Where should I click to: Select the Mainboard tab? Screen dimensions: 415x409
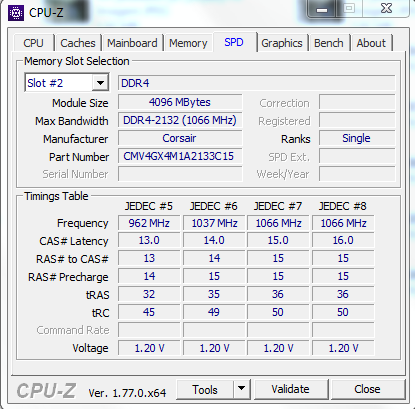132,43
